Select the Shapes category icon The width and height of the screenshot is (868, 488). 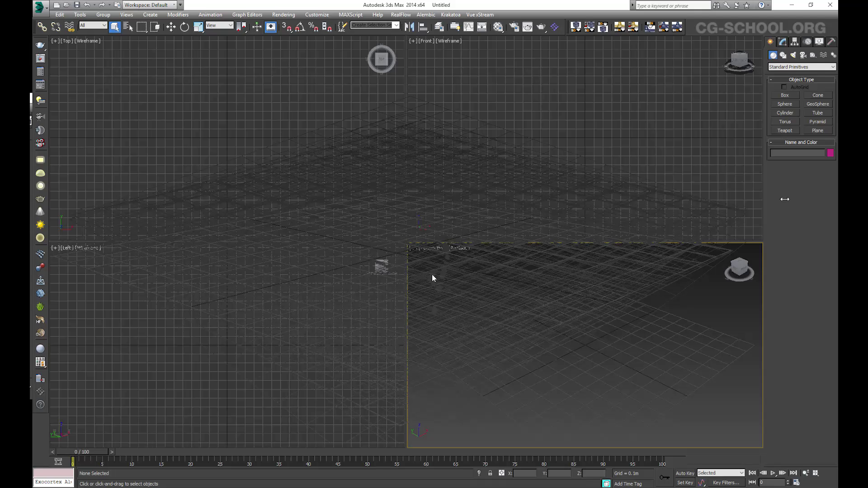783,55
